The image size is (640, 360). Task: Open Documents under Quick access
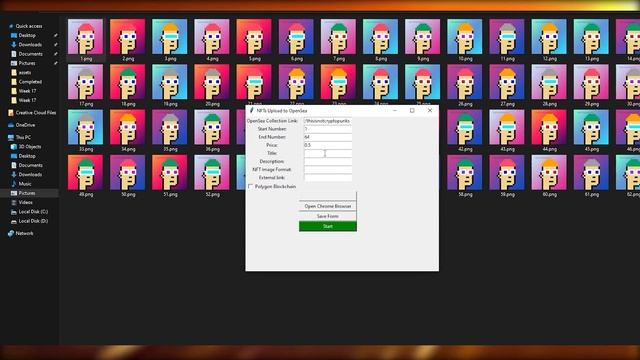click(x=30, y=54)
